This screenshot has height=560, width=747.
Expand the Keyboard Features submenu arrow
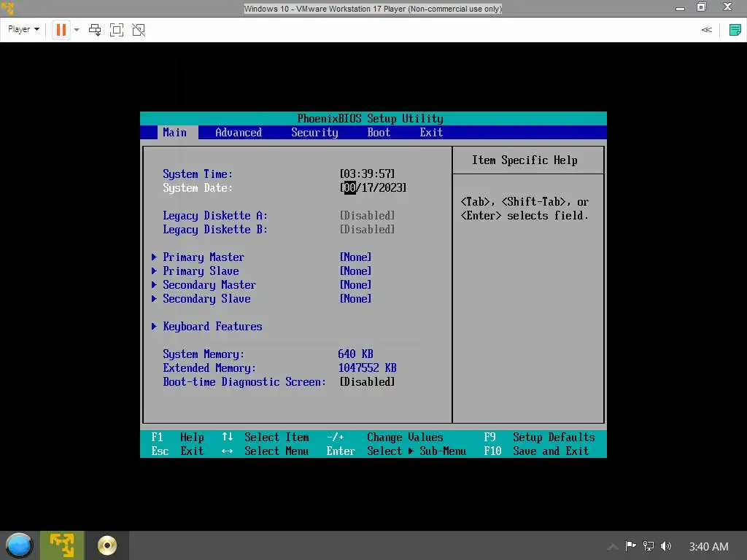point(154,326)
